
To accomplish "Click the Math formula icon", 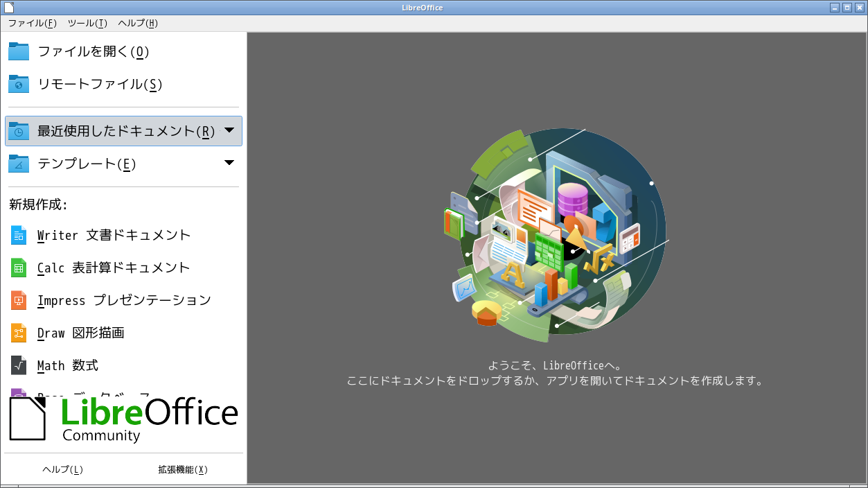I will (19, 365).
